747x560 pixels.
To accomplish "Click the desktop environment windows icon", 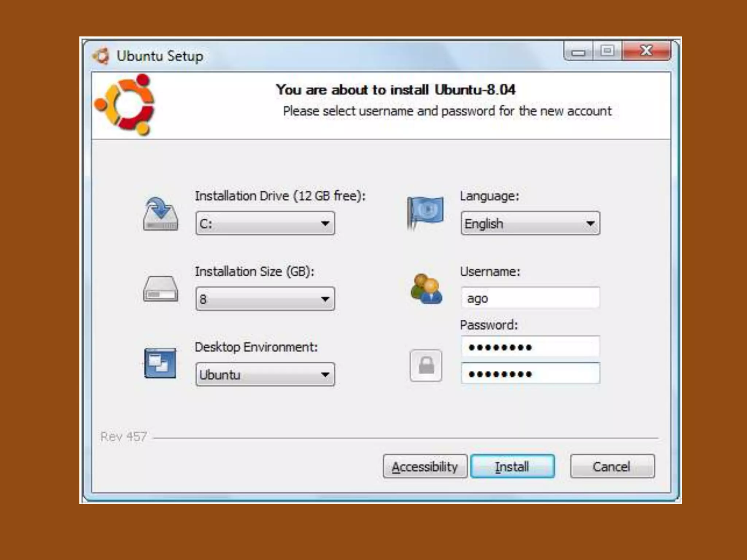I will pos(160,363).
